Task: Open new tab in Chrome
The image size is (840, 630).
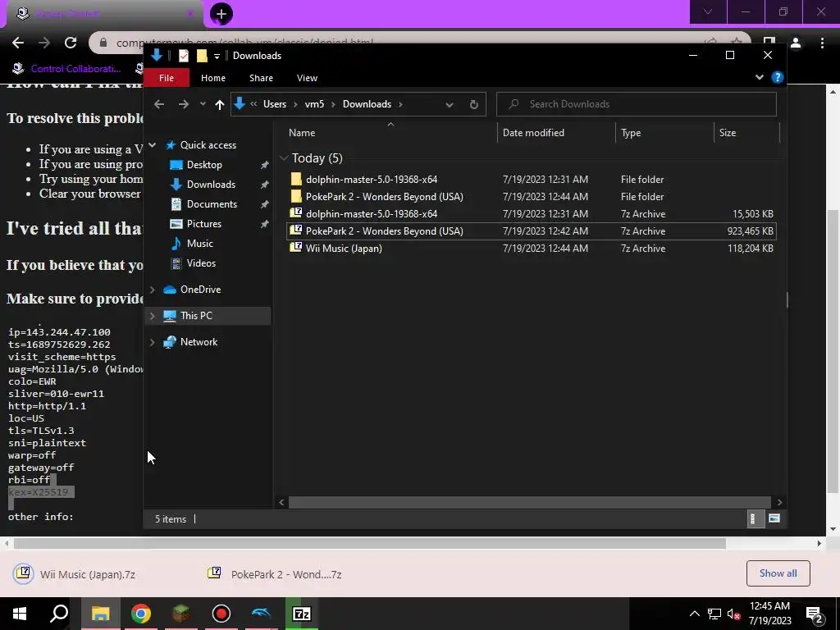Action: coord(221,14)
